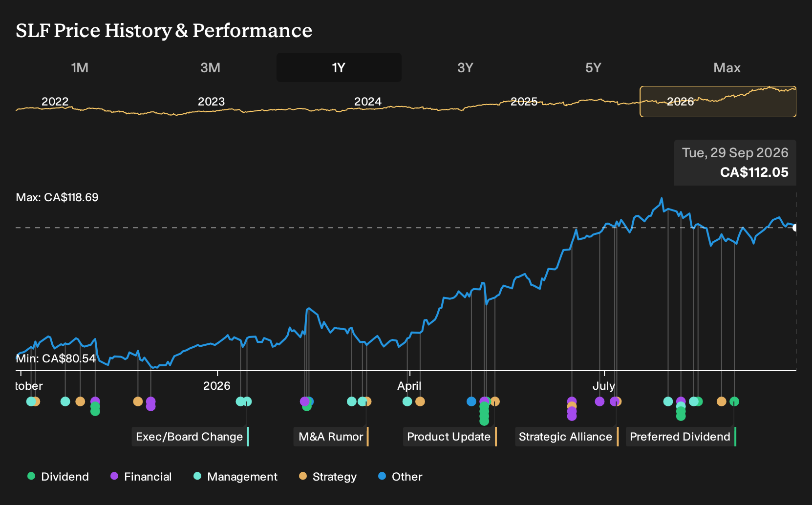Click the 'Min: CA$80.54' label

(x=56, y=358)
